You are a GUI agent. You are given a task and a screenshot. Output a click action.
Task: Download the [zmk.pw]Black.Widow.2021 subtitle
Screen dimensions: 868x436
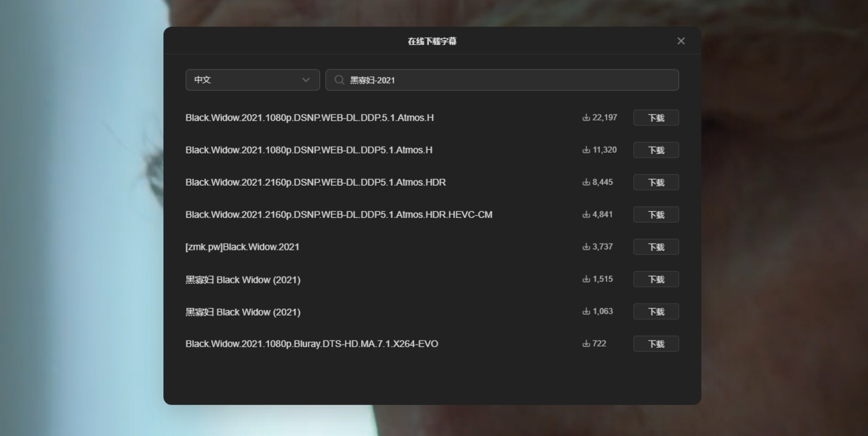pos(656,247)
